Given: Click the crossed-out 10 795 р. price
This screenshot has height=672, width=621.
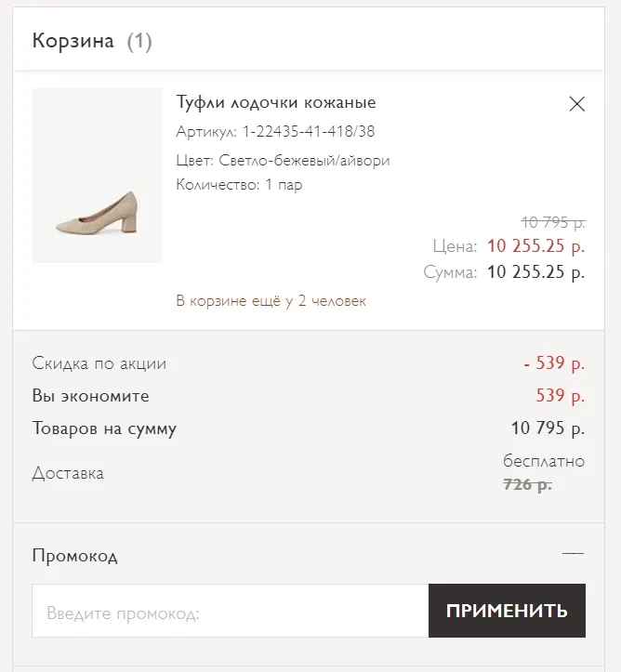Looking at the screenshot, I should (x=553, y=222).
